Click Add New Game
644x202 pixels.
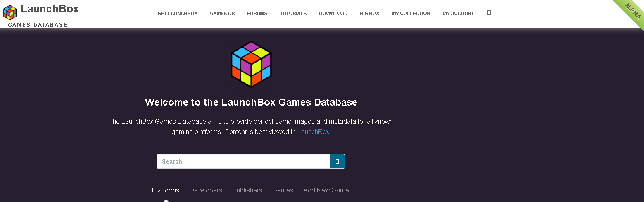[326, 190]
